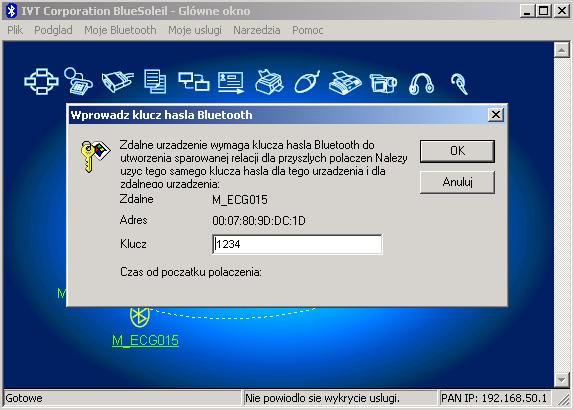Confirm the passkey with OK button
Viewport: 573px width, 410px height.
(457, 151)
